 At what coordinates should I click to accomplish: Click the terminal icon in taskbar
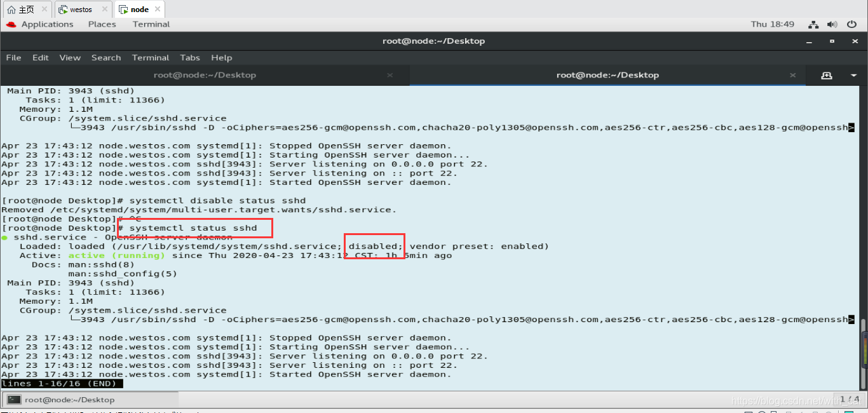pos(14,400)
